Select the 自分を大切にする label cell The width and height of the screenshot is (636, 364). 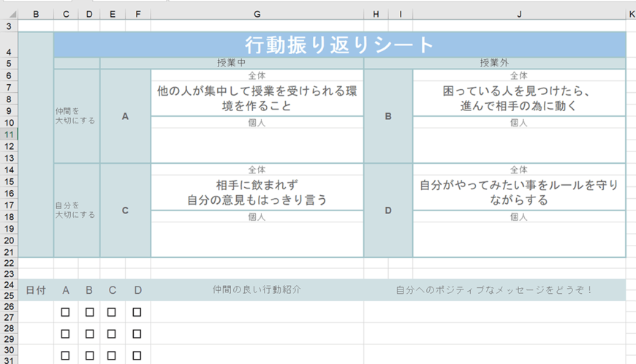[76, 210]
